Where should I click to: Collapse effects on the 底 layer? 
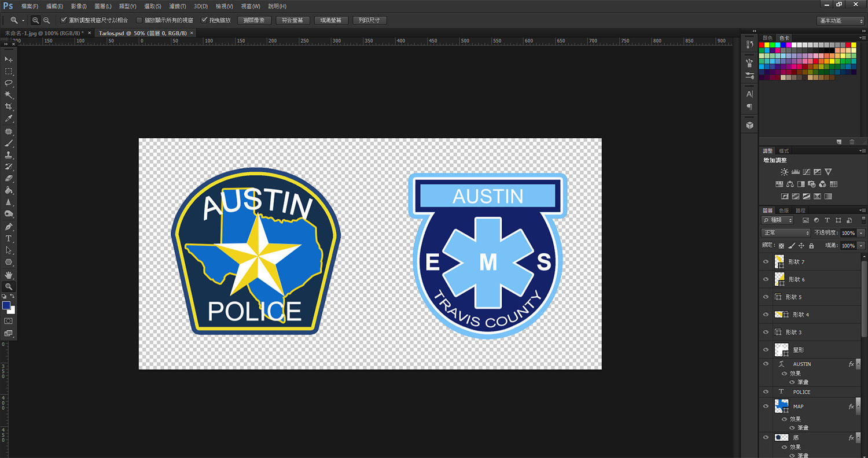859,438
